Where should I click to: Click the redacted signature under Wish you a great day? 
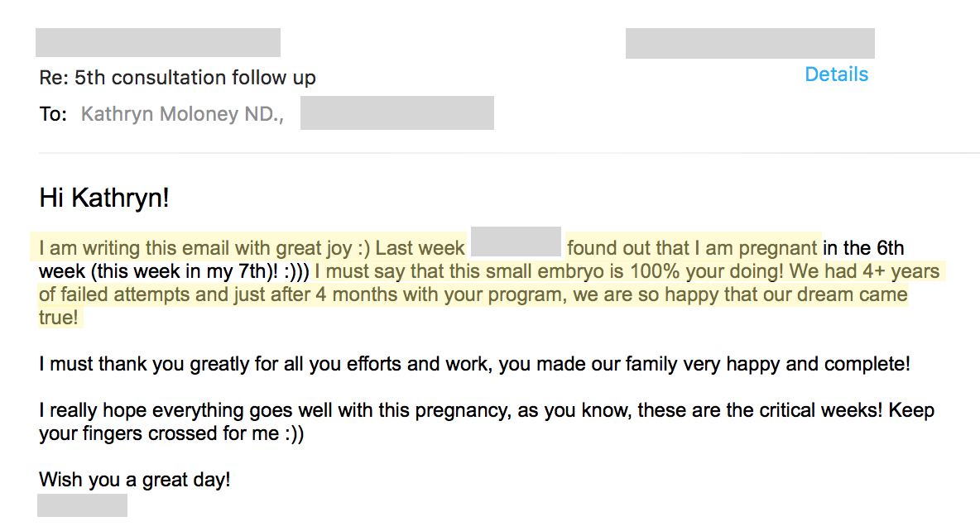pos(83,505)
